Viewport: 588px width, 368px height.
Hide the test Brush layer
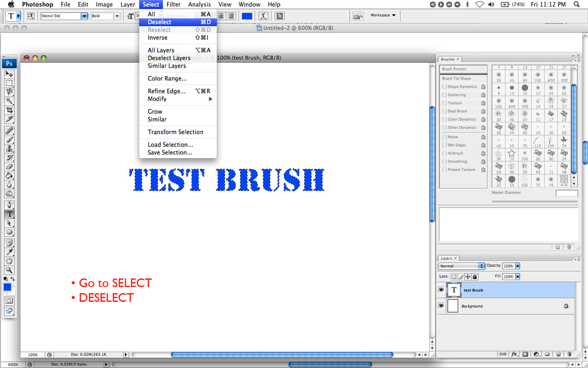point(442,290)
